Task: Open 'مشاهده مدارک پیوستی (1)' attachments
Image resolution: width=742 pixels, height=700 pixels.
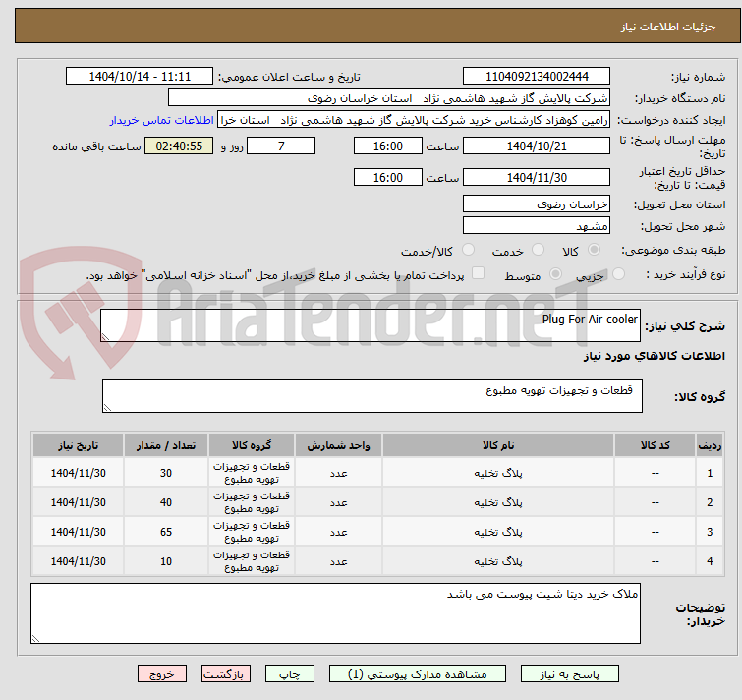Action: pos(418,674)
